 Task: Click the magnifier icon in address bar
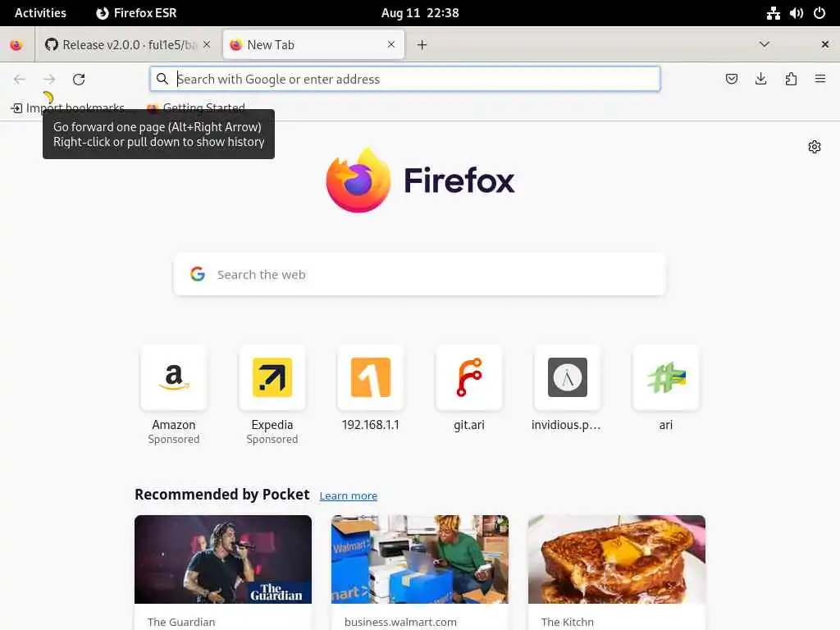click(x=162, y=79)
